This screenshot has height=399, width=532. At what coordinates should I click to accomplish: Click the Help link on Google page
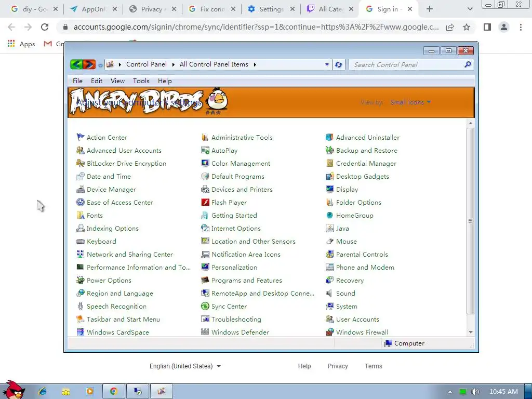[x=304, y=366]
